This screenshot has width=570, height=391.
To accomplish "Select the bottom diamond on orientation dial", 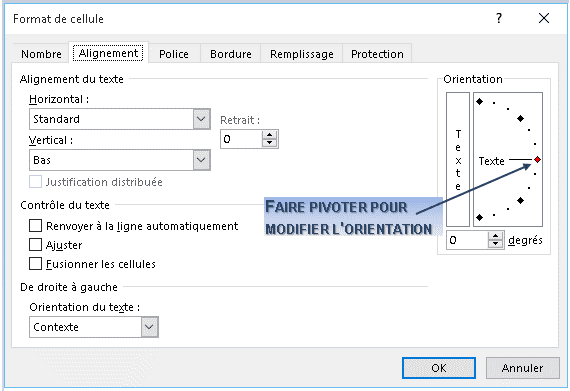I will coord(479,217).
